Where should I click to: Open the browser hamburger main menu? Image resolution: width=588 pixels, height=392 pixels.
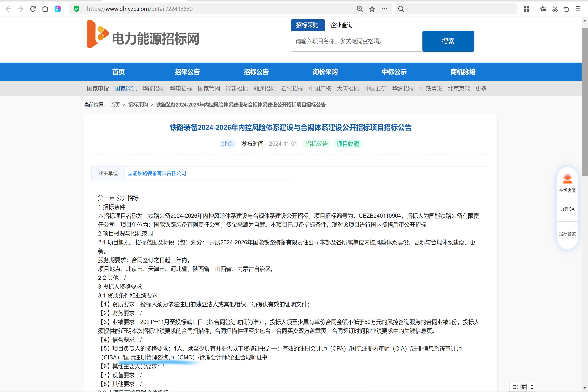(578, 9)
